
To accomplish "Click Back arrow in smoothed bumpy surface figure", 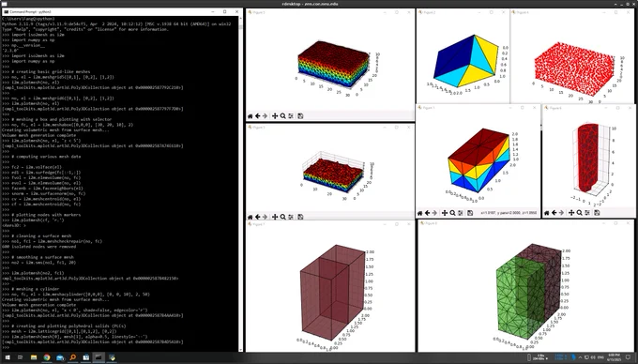I will [258, 217].
